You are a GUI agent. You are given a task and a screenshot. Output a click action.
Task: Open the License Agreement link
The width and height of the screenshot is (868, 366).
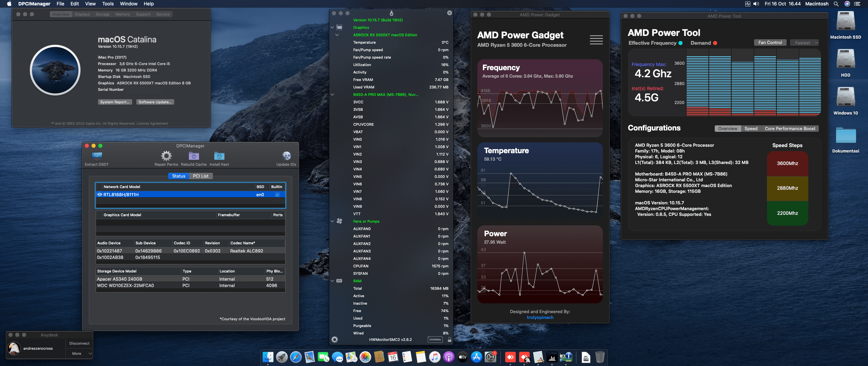152,123
